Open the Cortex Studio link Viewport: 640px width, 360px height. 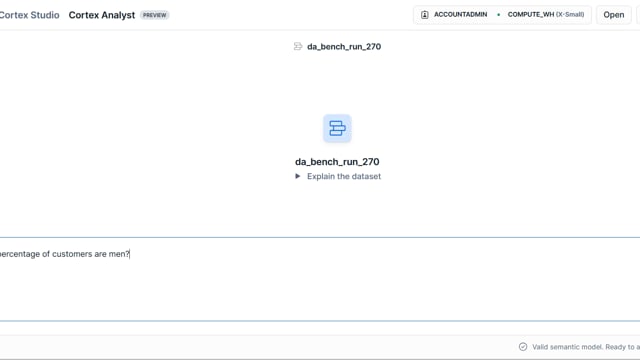tap(29, 15)
